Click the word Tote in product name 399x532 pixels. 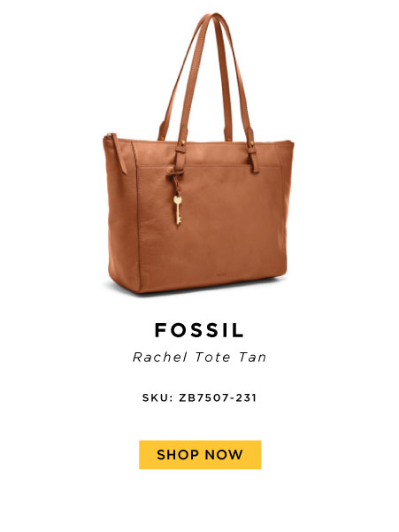(x=213, y=357)
